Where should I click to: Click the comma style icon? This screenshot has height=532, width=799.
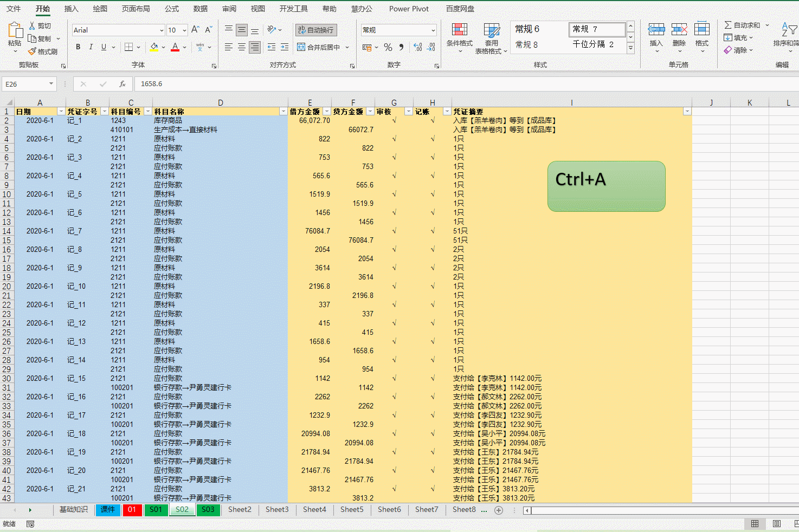(401, 47)
